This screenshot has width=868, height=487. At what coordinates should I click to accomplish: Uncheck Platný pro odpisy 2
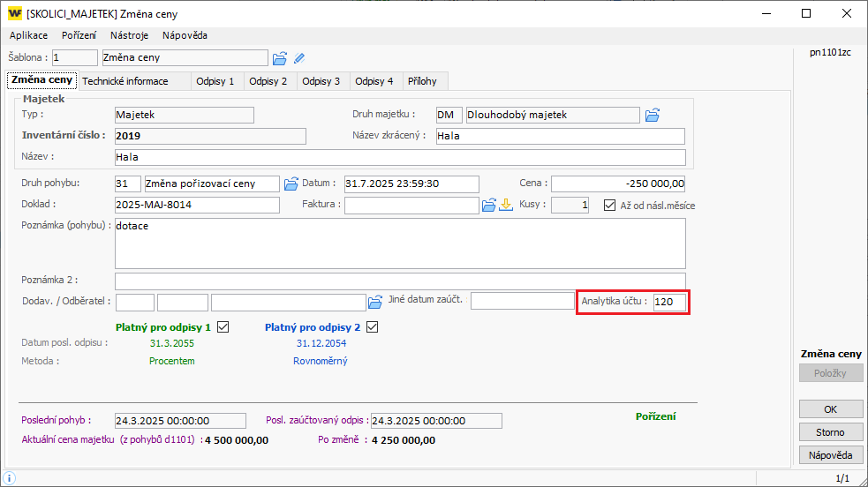point(372,327)
